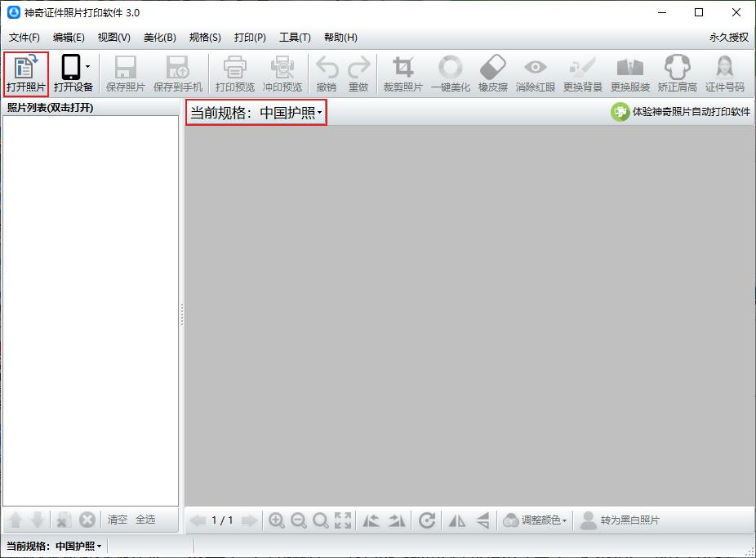Toggle fit-to-screen view icon
Screen dimensions: 756x558
[x=342, y=520]
